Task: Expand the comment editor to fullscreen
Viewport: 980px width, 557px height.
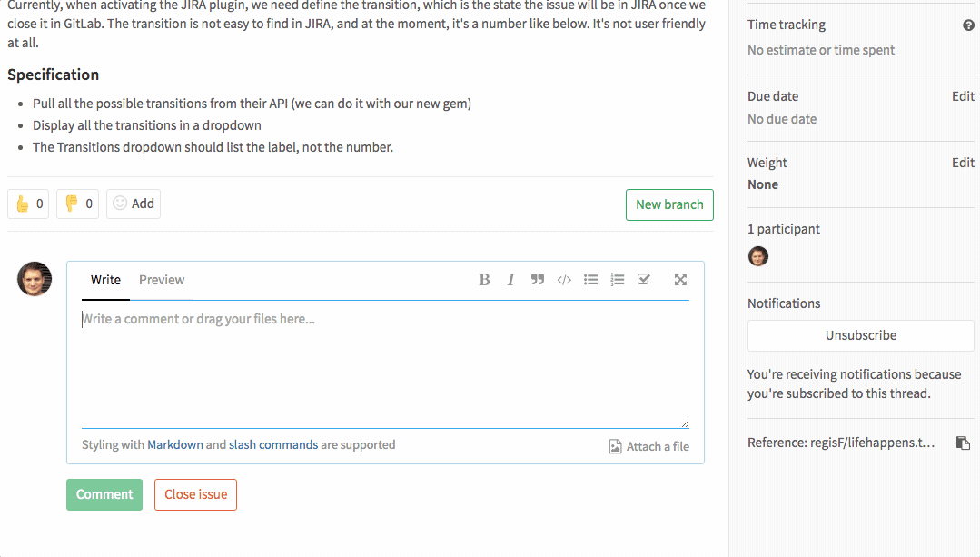Action: pos(680,279)
